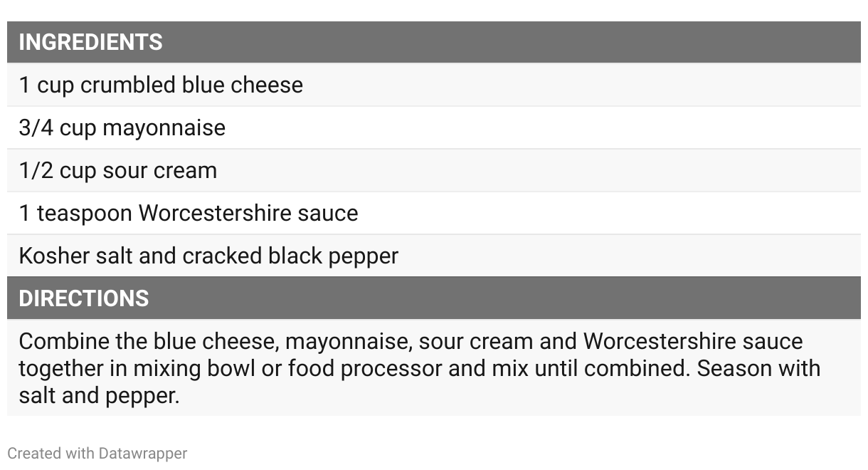Screen dimensions: 868x470
Task: Click the text '1 cup' in first row
Action: click(46, 85)
